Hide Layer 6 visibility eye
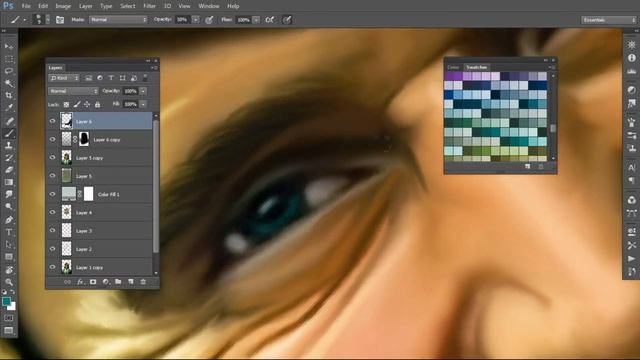Screen dimensions: 640x360 click(x=53, y=121)
